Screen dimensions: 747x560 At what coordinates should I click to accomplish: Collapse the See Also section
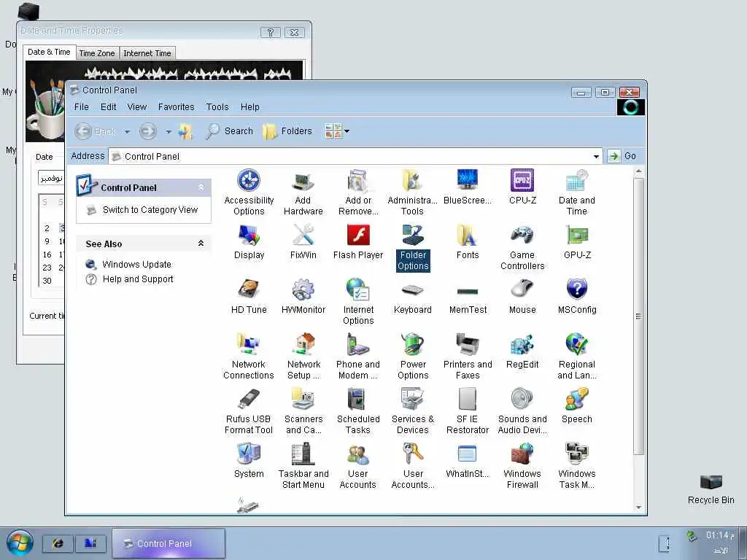pyautogui.click(x=201, y=244)
